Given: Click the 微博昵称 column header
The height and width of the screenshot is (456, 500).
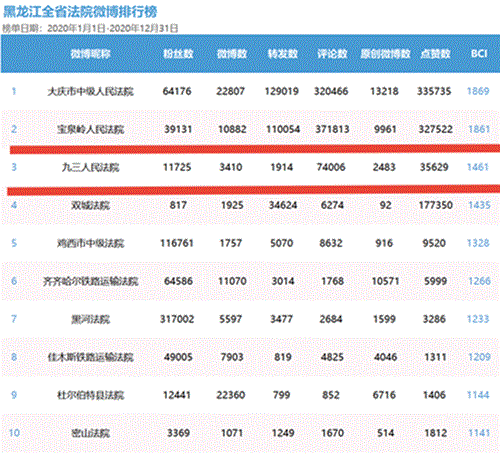Looking at the screenshot, I should point(90,54).
